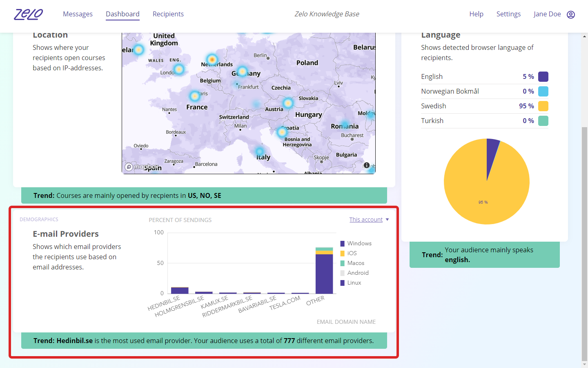Click the location trend banner
Viewport: 588px width, 368px height.
coord(204,195)
